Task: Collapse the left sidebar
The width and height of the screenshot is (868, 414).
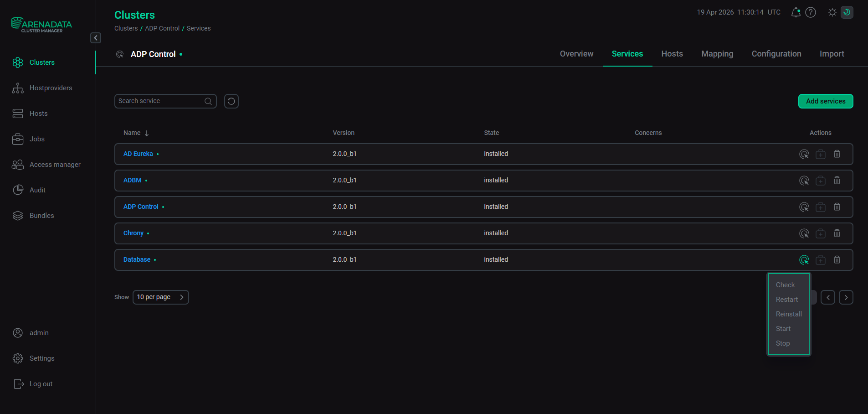Action: 96,38
